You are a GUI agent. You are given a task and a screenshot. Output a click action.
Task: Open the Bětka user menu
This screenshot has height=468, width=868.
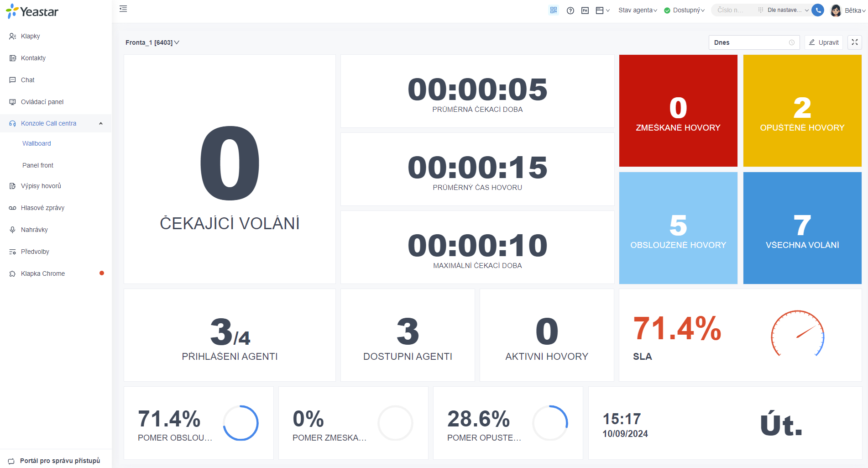coord(855,11)
